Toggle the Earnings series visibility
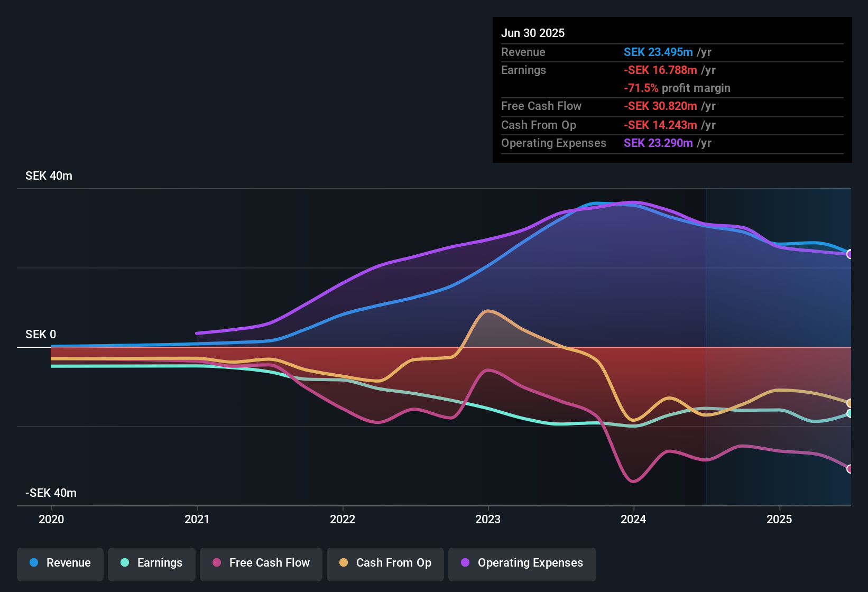This screenshot has width=868, height=592. pos(152,563)
